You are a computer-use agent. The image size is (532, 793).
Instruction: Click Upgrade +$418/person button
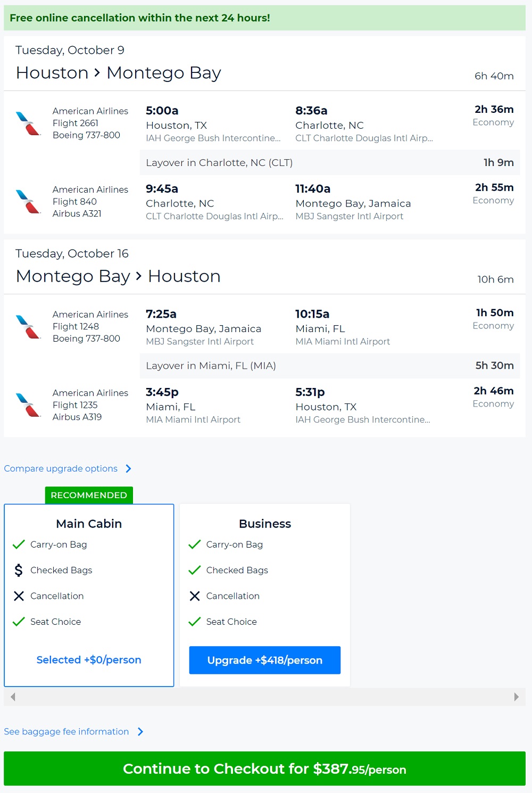(x=265, y=660)
